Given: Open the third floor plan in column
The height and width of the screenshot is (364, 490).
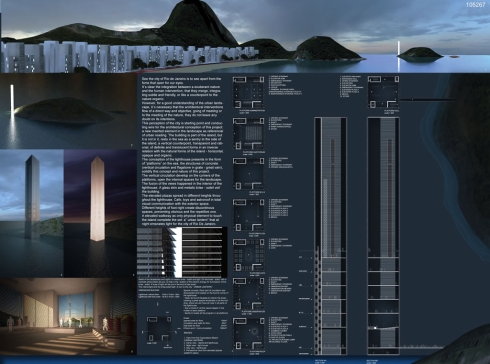Looking at the screenshot, I should pos(248,174).
